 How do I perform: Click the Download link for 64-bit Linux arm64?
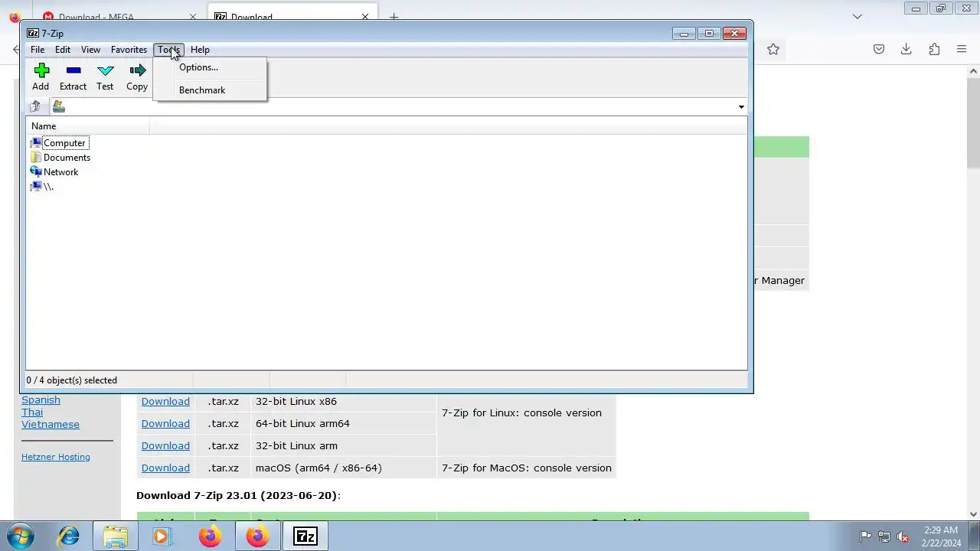tap(165, 423)
